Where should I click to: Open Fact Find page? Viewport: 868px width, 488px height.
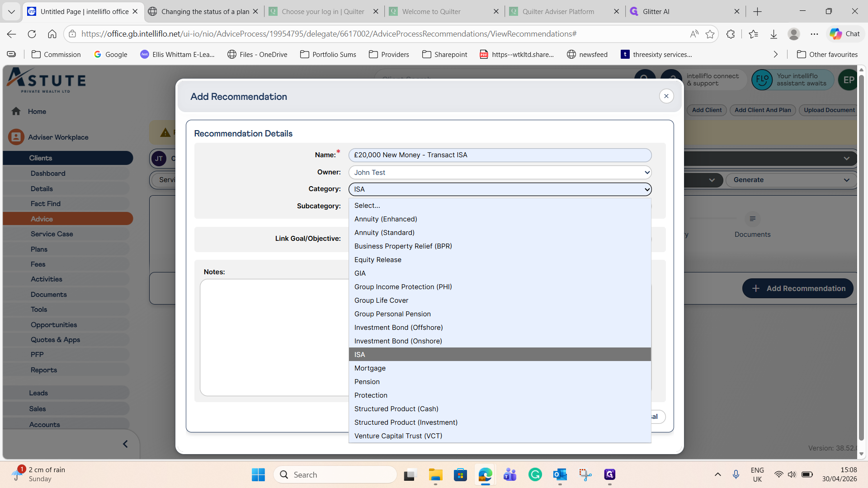pyautogui.click(x=66, y=203)
